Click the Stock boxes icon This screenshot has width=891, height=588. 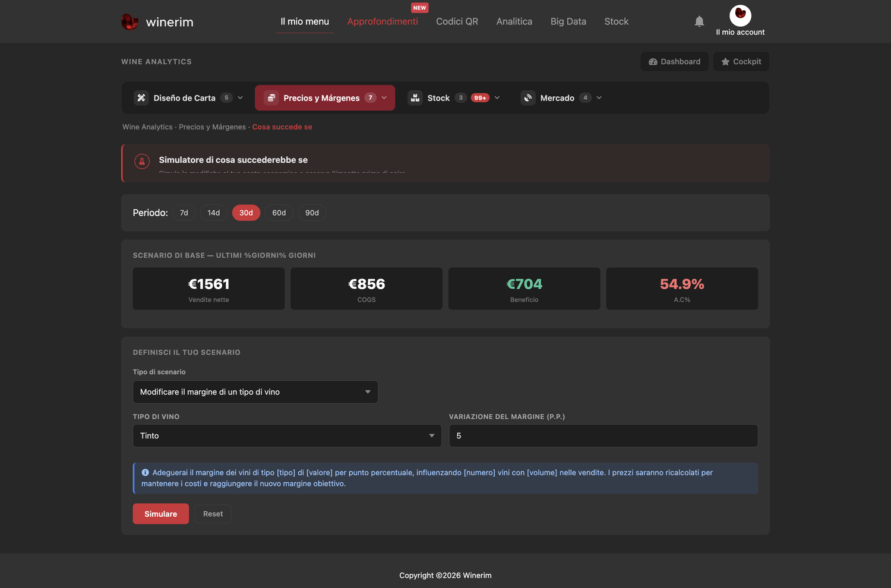[x=415, y=98]
